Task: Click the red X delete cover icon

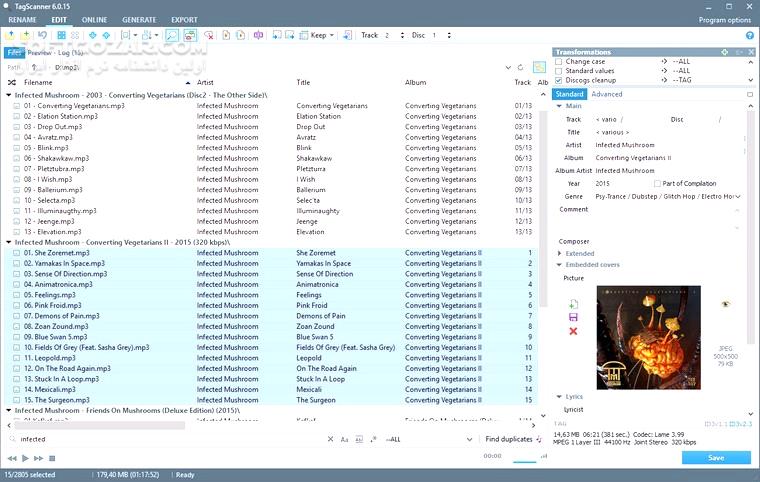Action: 573,331
